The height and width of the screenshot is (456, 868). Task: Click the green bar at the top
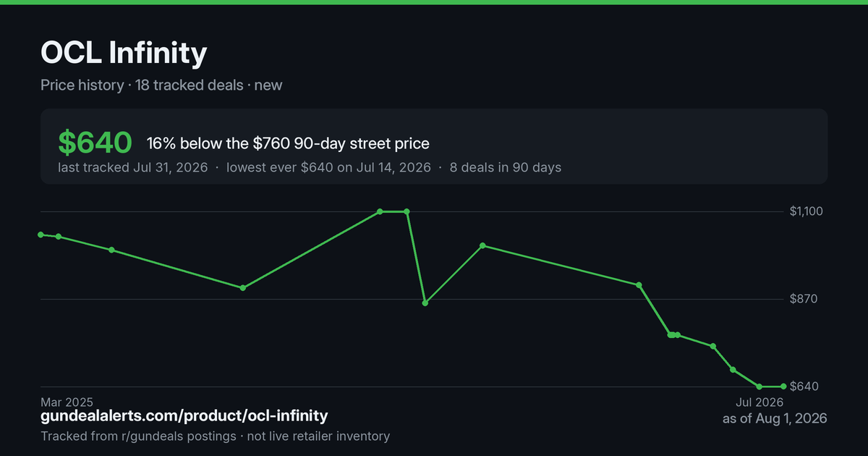pos(434,2)
